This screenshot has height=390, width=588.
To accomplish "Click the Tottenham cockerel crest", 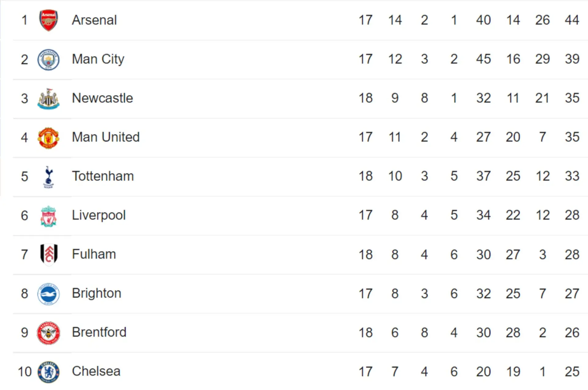I will [x=48, y=177].
